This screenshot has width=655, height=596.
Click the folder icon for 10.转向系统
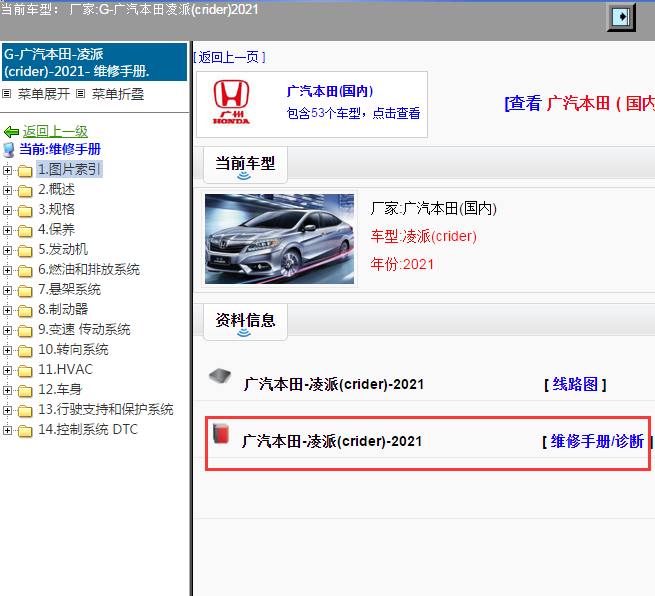tap(25, 350)
